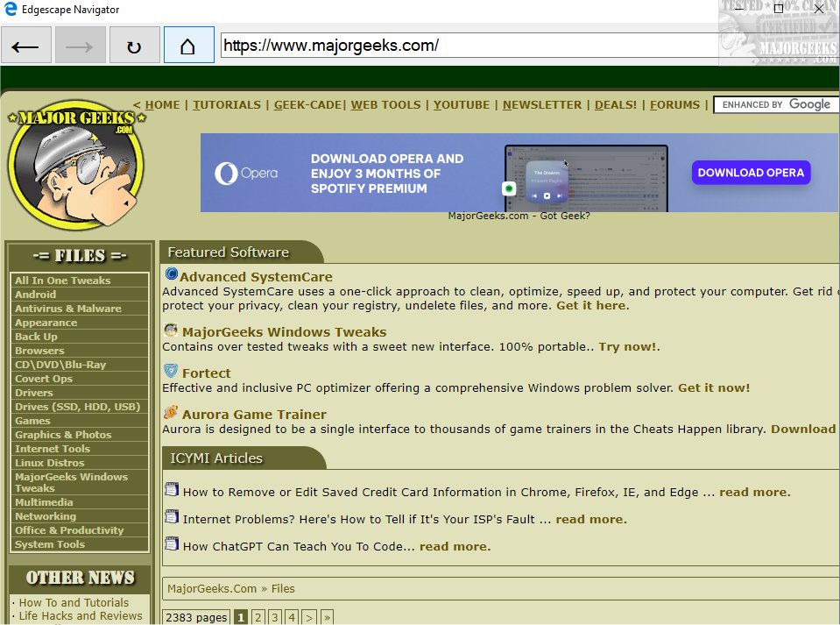Open the Advanced SystemCare title link
This screenshot has height=625, width=840.
click(256, 277)
